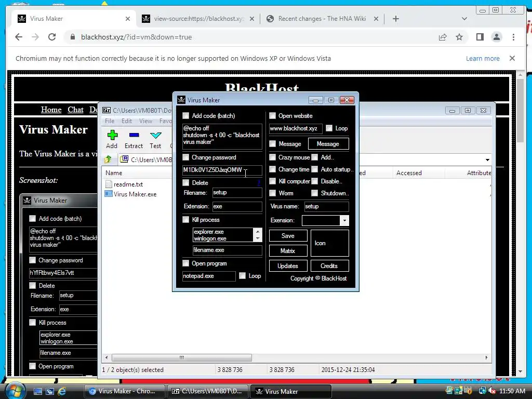Image resolution: width=532 pixels, height=399 pixels.
Task: Click the Extract blue minus icon in 7-Zip
Action: (x=134, y=135)
